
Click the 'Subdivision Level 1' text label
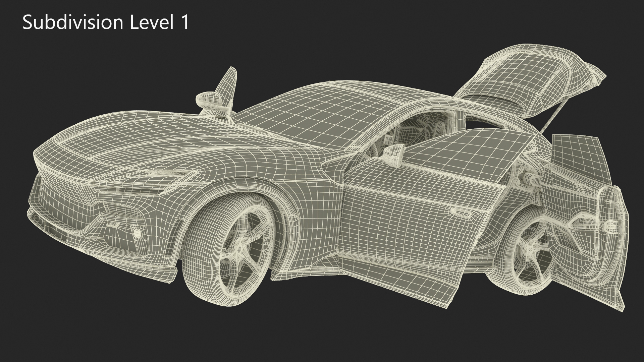[x=106, y=23]
